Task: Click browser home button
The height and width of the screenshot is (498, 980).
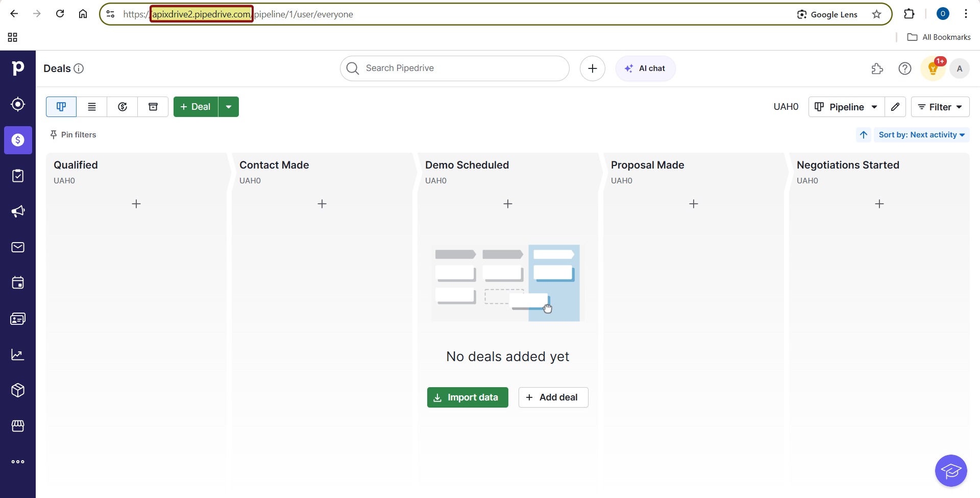Action: [83, 14]
